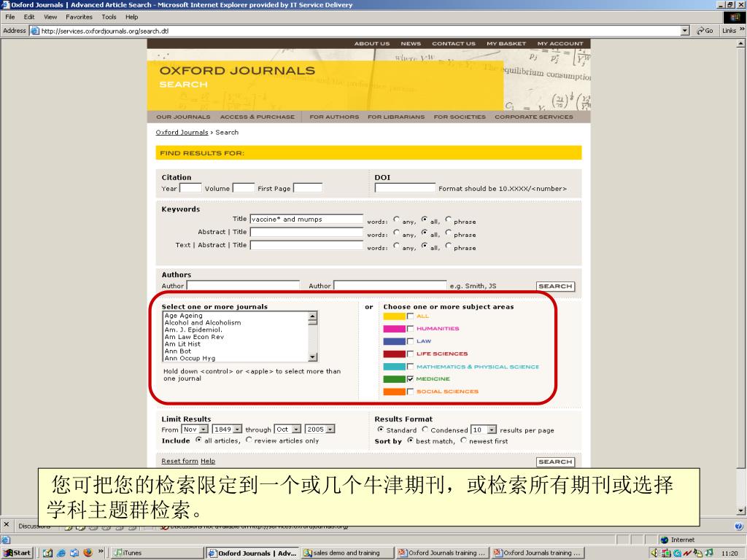The width and height of the screenshot is (747, 560).
Task: Click the yellow ALL color swatch
Action: click(394, 316)
